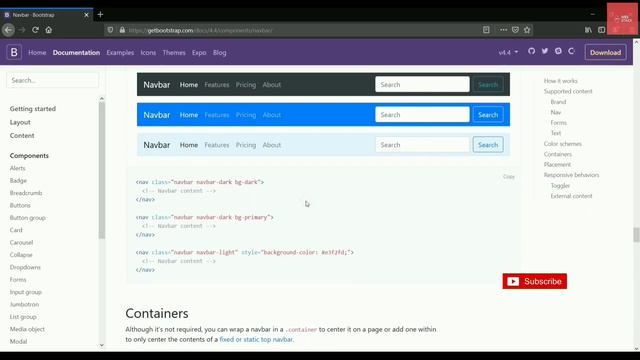Image resolution: width=640 pixels, height=360 pixels.
Task: Jump to Responsive behaviors in contents
Action: (571, 175)
